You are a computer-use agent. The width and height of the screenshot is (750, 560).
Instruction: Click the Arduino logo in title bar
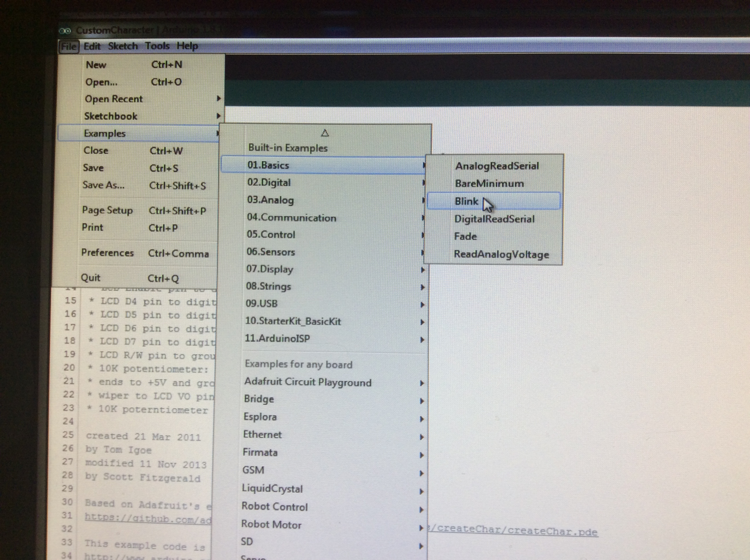(65, 31)
